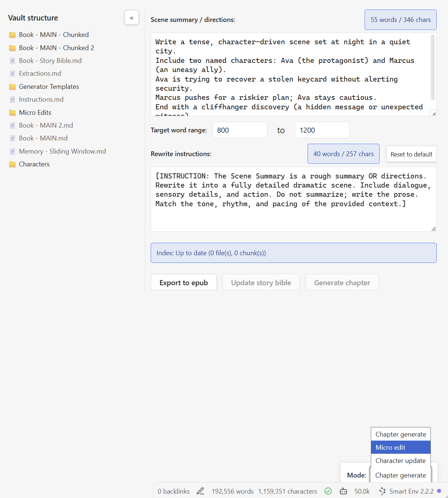Expand the Micro Edits folder
Screen dimensions: 448x498
pyautogui.click(x=35, y=113)
